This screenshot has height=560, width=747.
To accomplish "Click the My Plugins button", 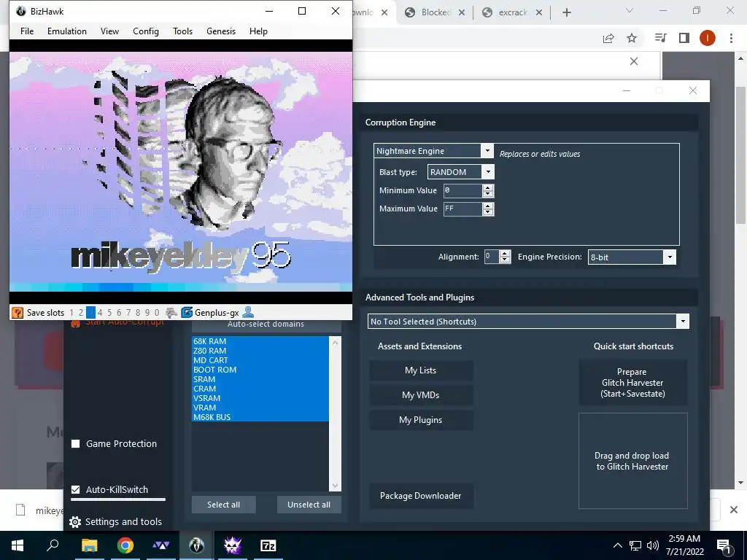I will [421, 420].
